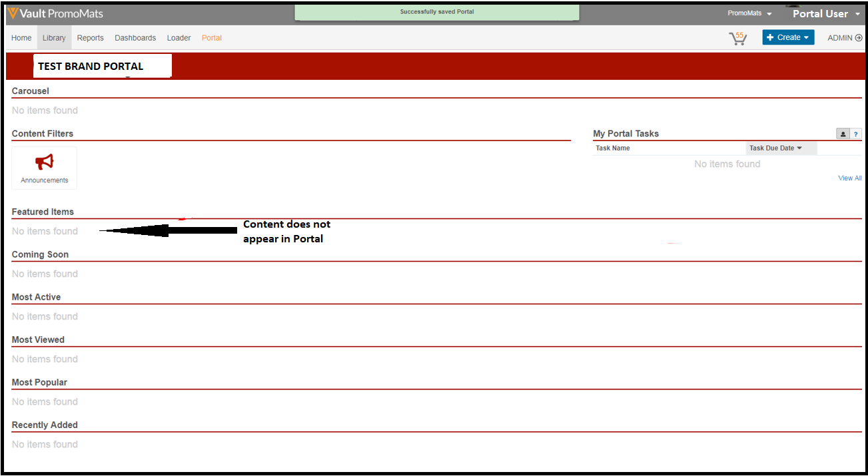The width and height of the screenshot is (868, 476).
Task: Click the Vault PromoMats logo
Action: click(56, 13)
